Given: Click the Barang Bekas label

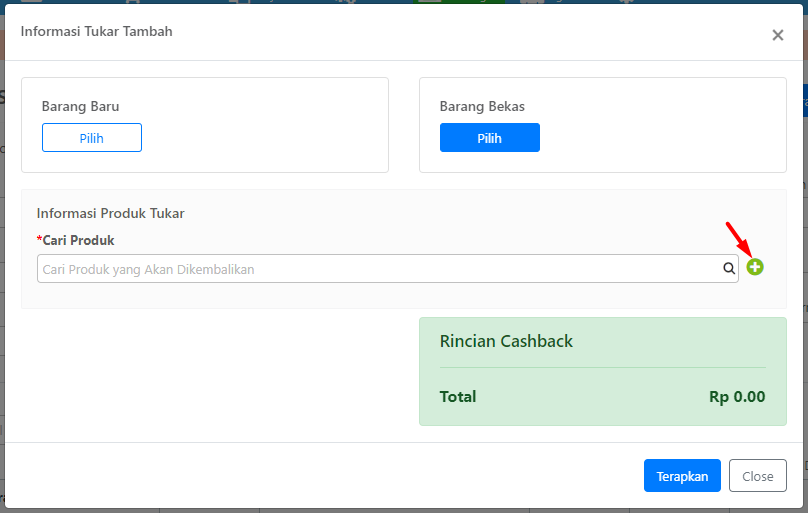Looking at the screenshot, I should point(482,106).
